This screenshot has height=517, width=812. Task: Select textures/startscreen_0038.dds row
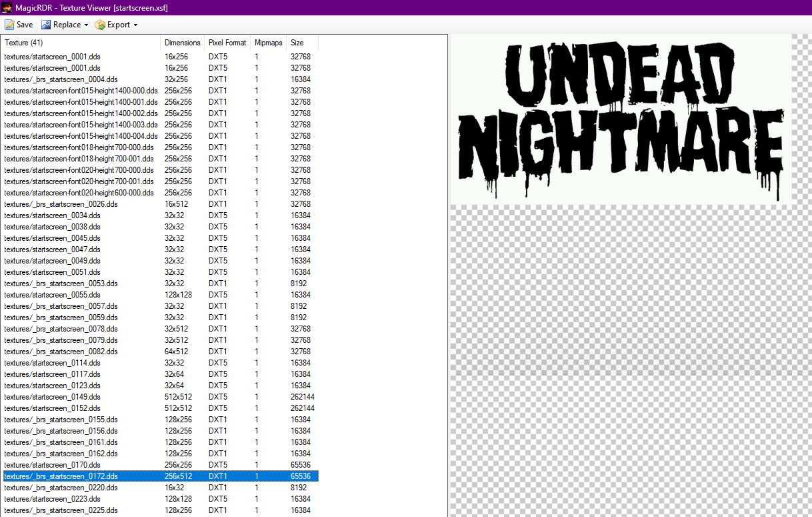click(x=160, y=226)
